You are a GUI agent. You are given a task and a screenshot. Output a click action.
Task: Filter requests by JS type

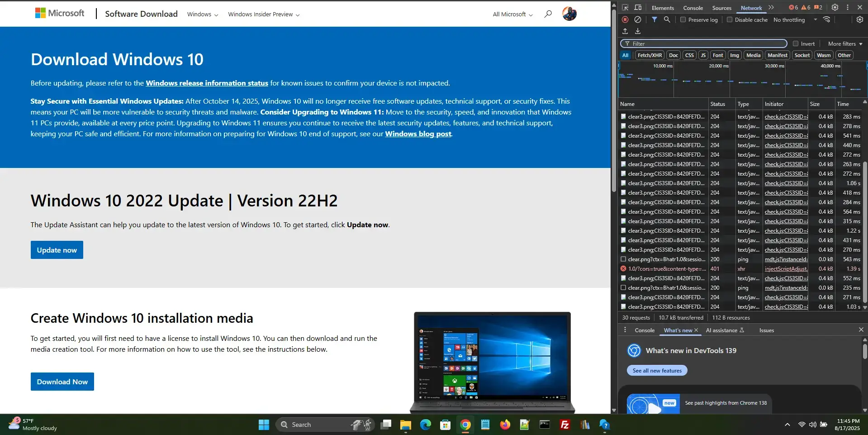click(703, 55)
